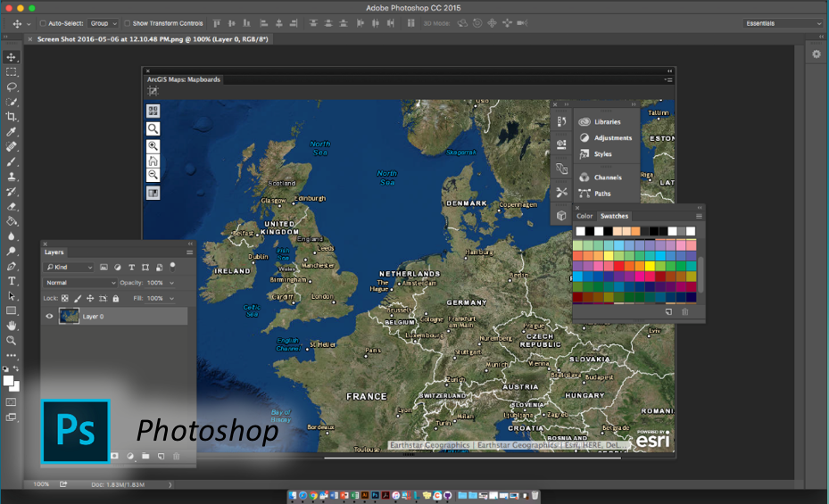Pick the yellow swatch in Swatches panel
The height and width of the screenshot is (504, 829).
650,265
